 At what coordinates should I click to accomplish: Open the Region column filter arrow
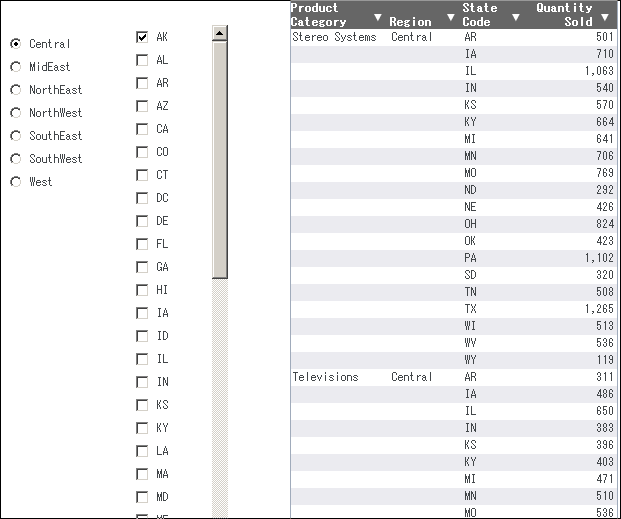pyautogui.click(x=450, y=17)
